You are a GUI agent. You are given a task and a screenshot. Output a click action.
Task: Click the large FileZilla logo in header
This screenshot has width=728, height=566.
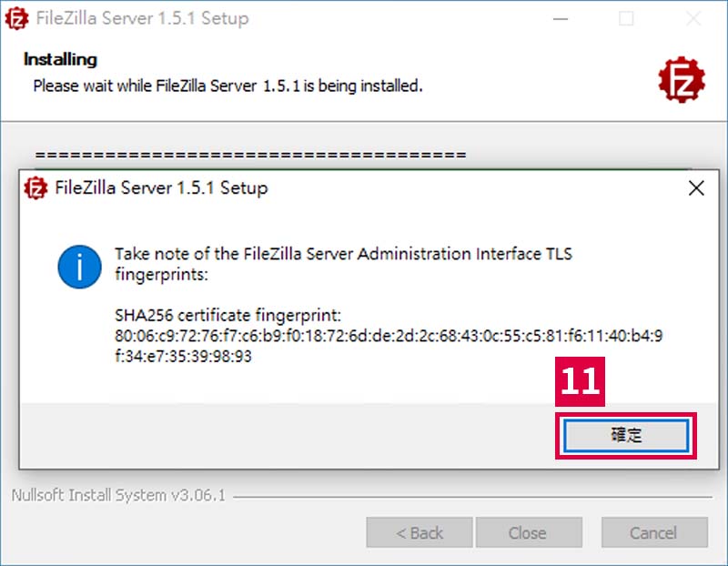[x=682, y=80]
